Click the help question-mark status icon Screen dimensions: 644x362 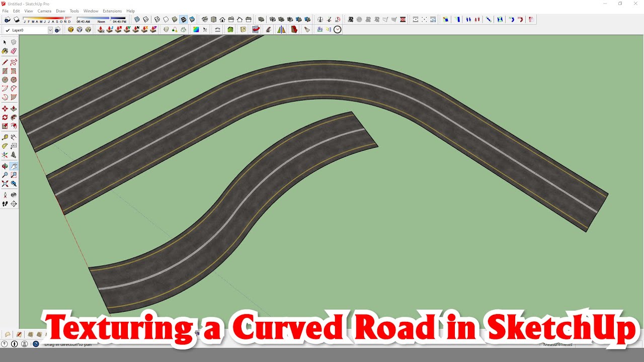[36, 344]
